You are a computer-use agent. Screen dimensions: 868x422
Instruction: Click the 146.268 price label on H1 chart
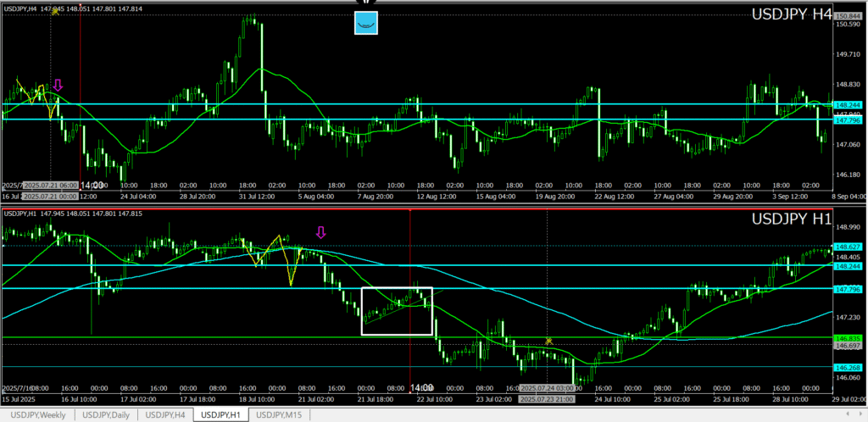click(849, 368)
